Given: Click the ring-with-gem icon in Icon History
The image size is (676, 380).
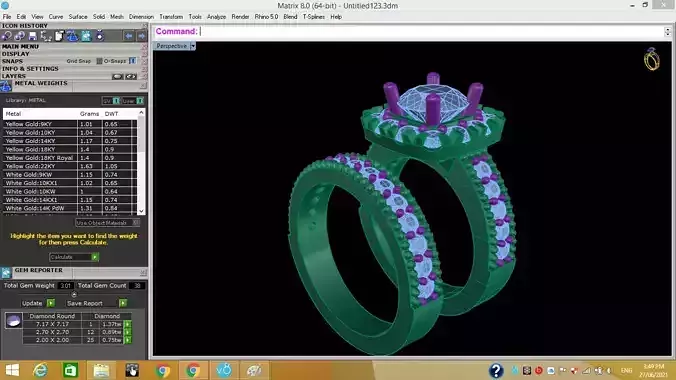Looking at the screenshot, I should tap(100, 36).
